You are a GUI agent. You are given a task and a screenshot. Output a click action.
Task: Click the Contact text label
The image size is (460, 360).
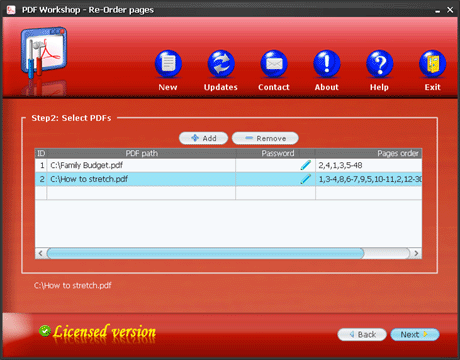click(274, 87)
